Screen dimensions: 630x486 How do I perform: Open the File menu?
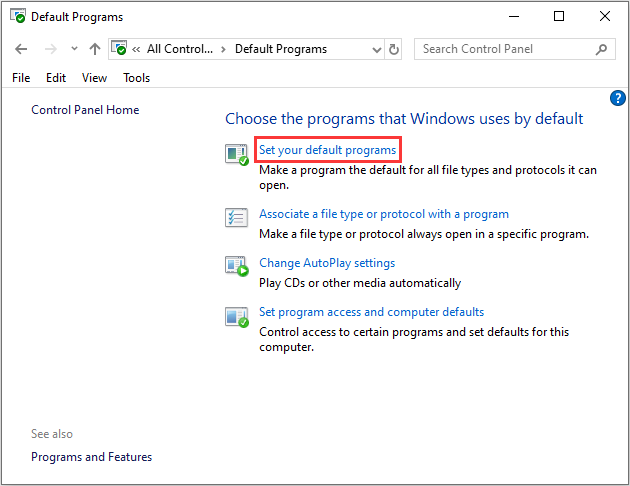[x=21, y=78]
